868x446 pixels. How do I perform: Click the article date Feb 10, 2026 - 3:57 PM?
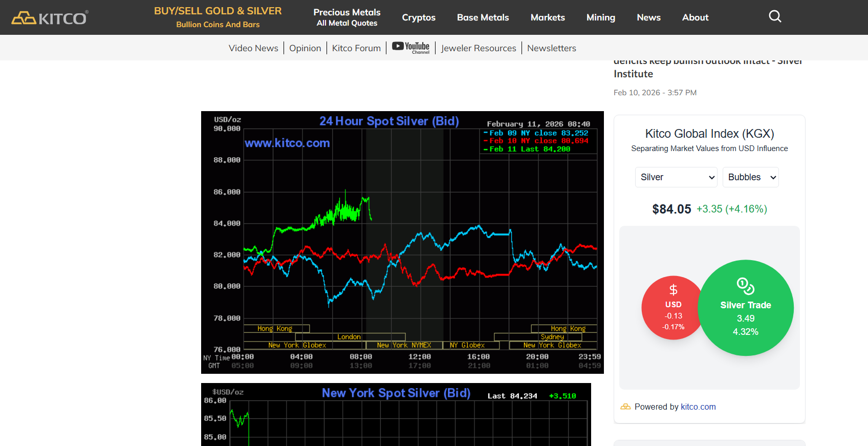click(655, 93)
